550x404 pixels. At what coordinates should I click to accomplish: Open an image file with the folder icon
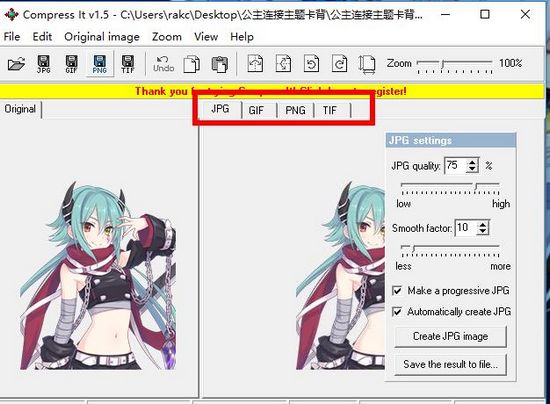coord(16,64)
